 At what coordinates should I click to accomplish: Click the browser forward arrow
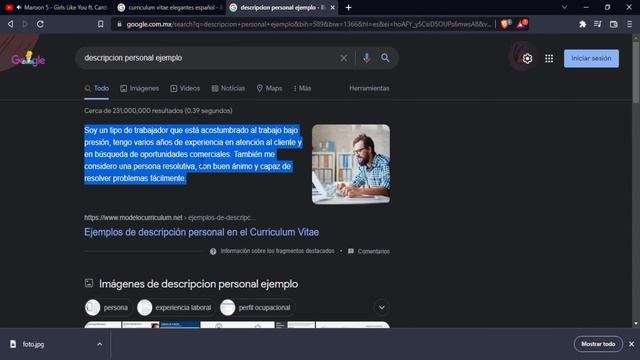[25, 24]
